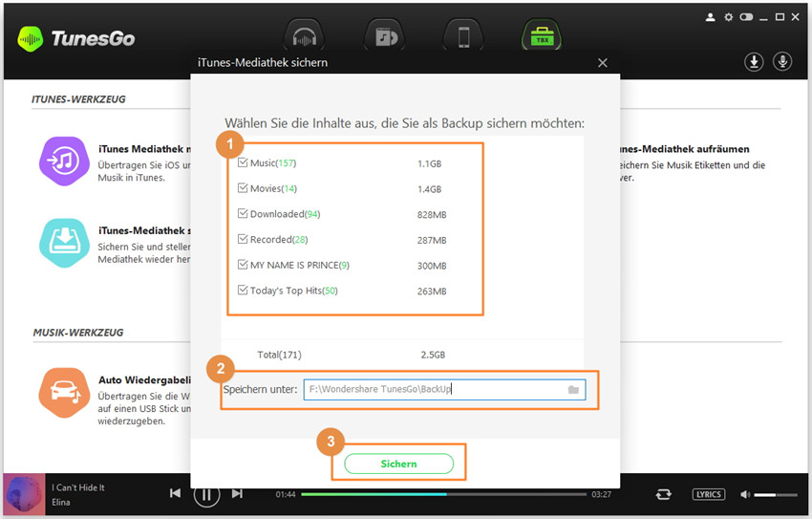
Task: Click the microphone record icon
Action: (x=782, y=61)
